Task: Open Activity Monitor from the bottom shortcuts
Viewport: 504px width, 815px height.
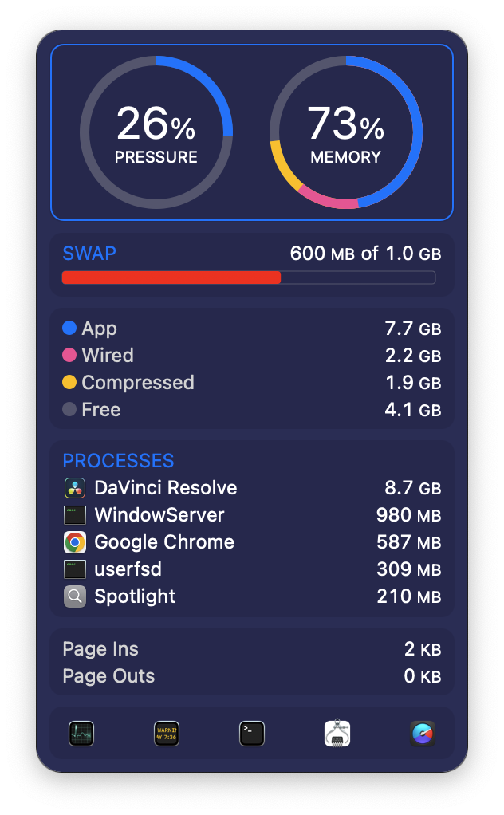Action: coord(81,734)
